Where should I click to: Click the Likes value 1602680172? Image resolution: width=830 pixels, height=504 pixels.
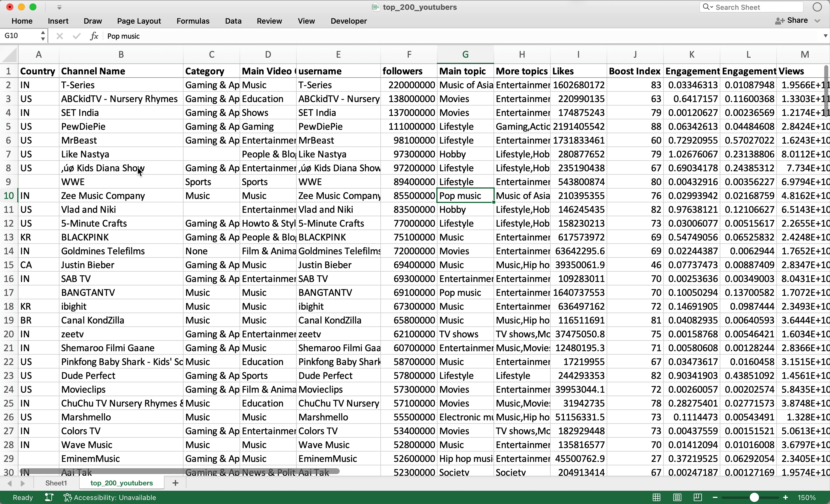[578, 85]
